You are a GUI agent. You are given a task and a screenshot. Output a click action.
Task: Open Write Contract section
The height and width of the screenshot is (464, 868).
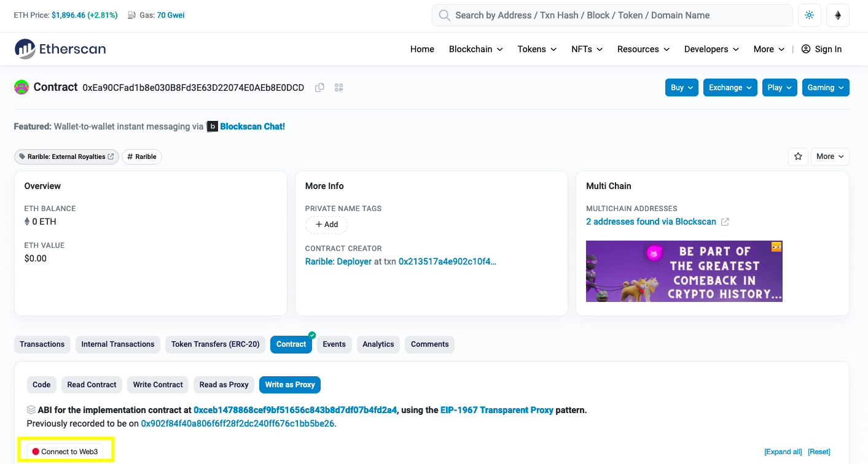[158, 385]
